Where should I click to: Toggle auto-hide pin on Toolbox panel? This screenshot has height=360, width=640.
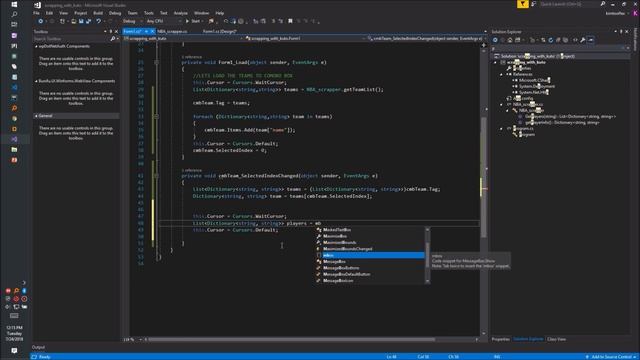(111, 31)
